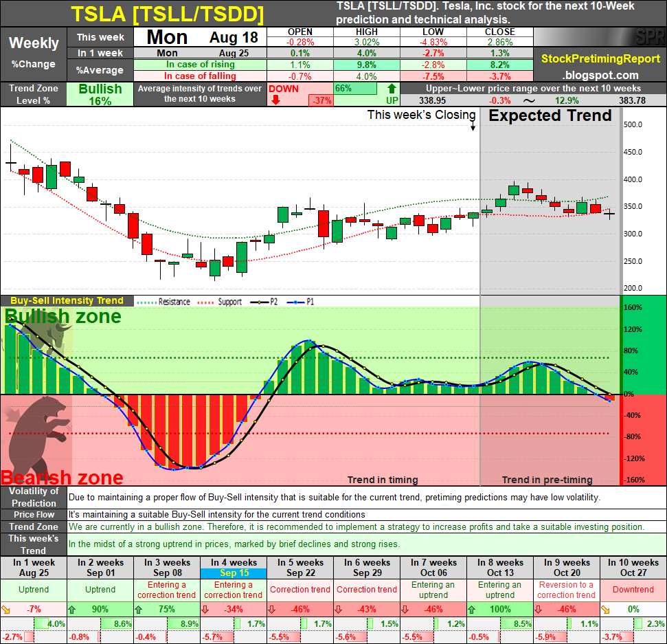Click the -37% red DOWN intensity bar
Viewport: 667px width, 644px height.
tap(321, 100)
